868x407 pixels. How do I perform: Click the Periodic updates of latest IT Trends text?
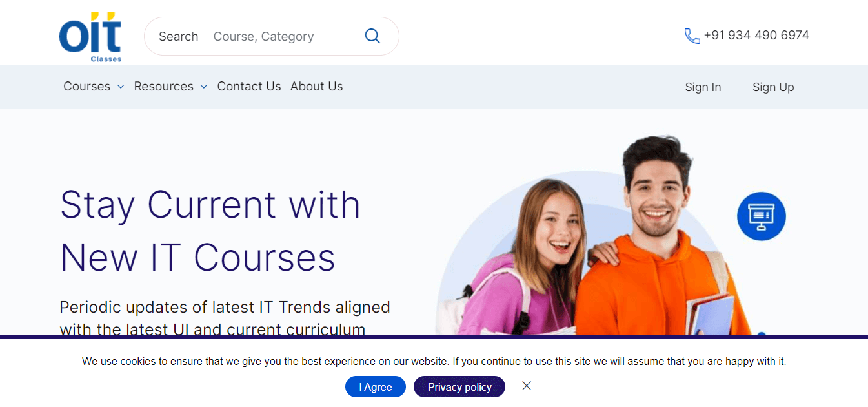225,318
